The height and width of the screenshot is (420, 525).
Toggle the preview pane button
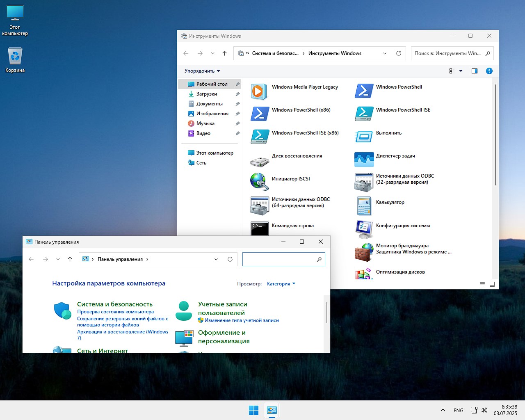475,71
